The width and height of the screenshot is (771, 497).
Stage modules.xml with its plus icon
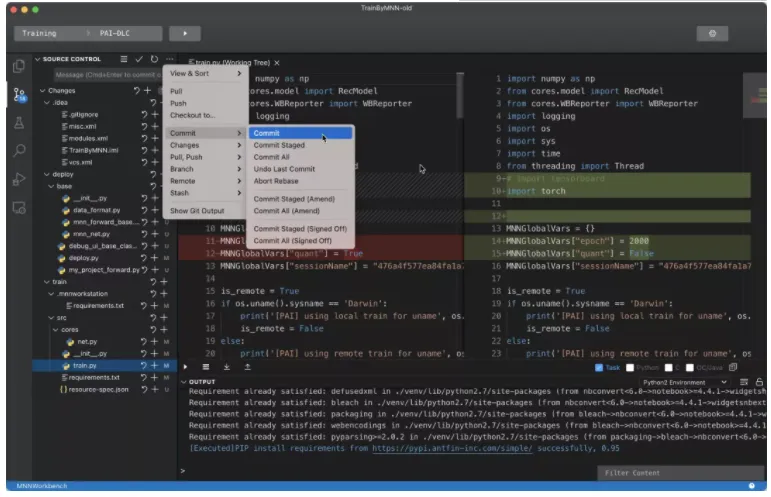pyautogui.click(x=155, y=139)
